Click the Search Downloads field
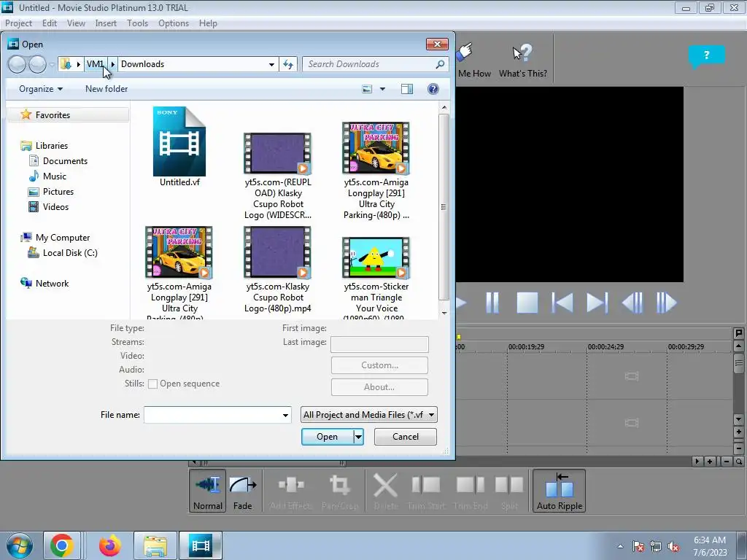The image size is (747, 560). pos(369,64)
